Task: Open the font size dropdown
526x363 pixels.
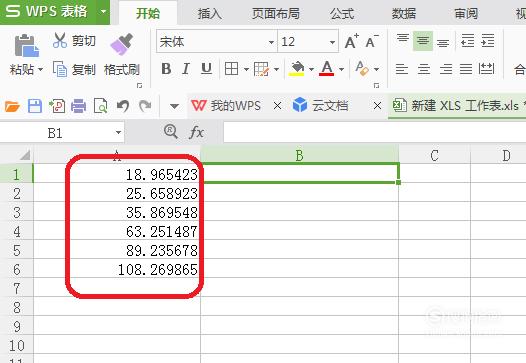Action: coord(332,42)
